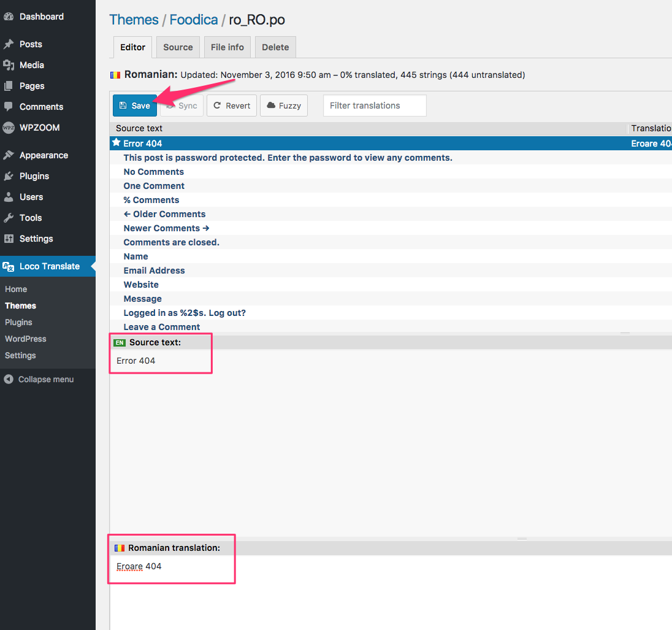Open Loco Translate Plugins submenu

tap(18, 322)
